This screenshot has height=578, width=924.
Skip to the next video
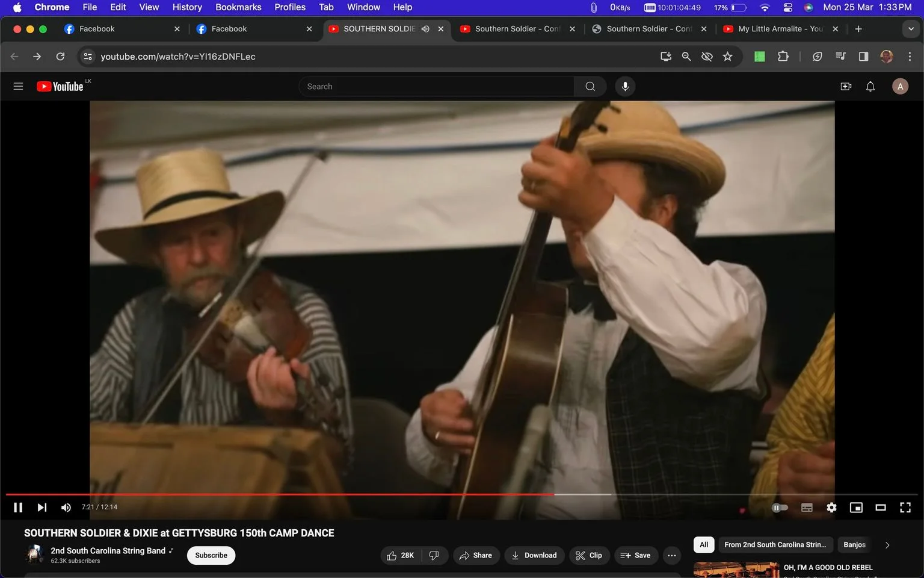click(42, 508)
